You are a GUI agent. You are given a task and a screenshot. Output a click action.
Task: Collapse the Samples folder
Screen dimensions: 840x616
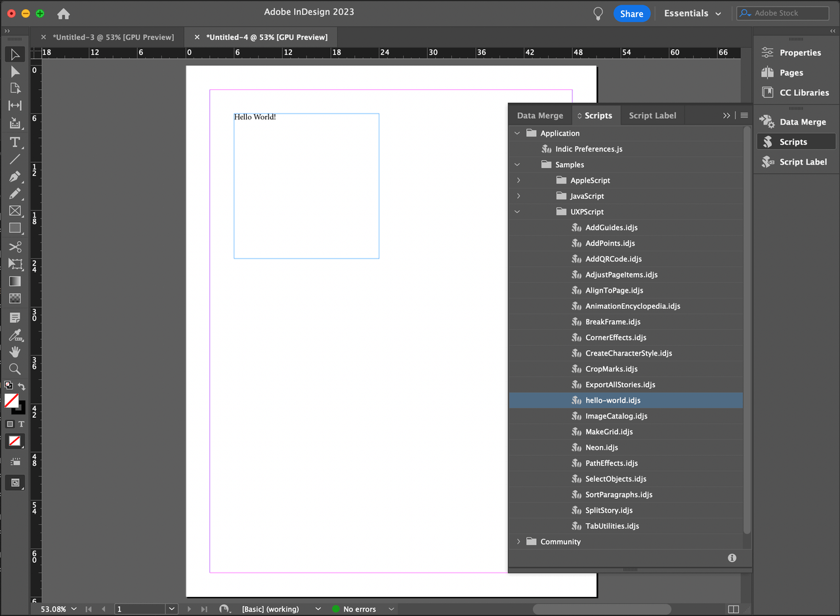517,165
